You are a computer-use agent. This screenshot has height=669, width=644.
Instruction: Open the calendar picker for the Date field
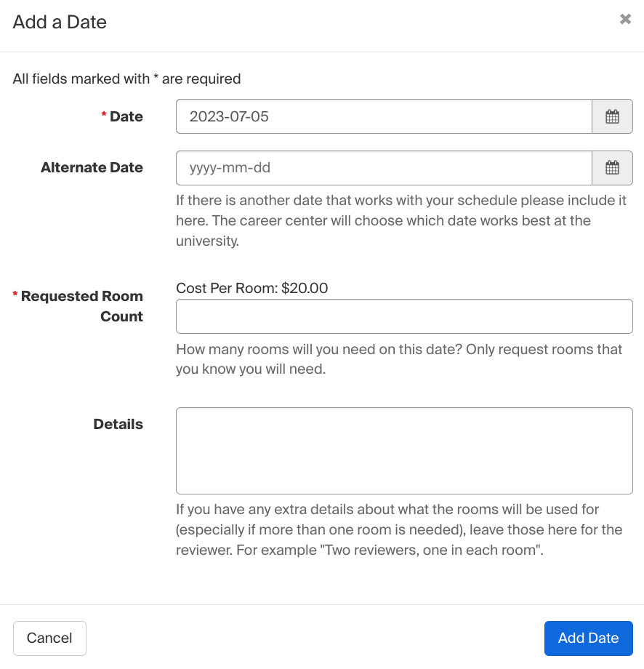(612, 116)
